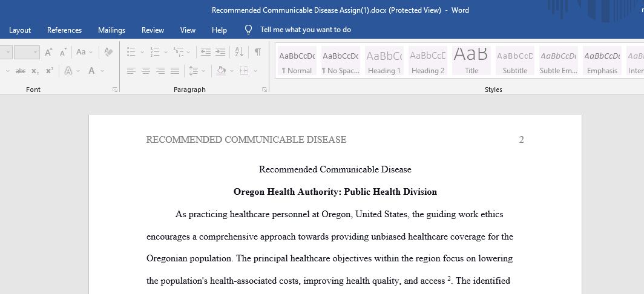Apply the Subtle Emphasis style
The width and height of the screenshot is (644, 294).
tap(558, 60)
